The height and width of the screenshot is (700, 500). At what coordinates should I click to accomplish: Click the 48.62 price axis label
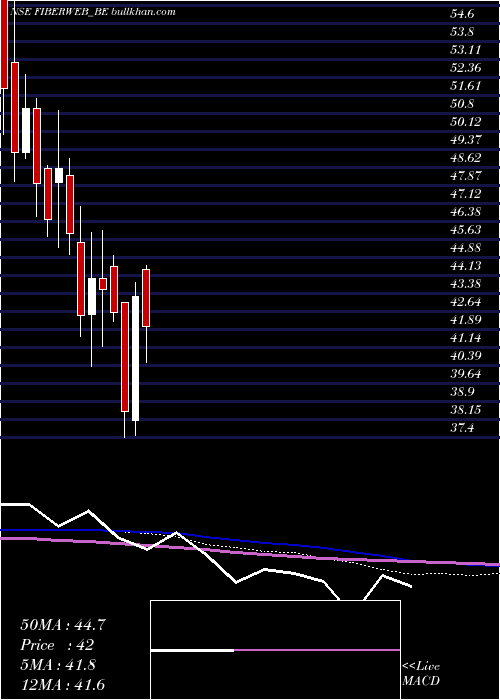465,158
